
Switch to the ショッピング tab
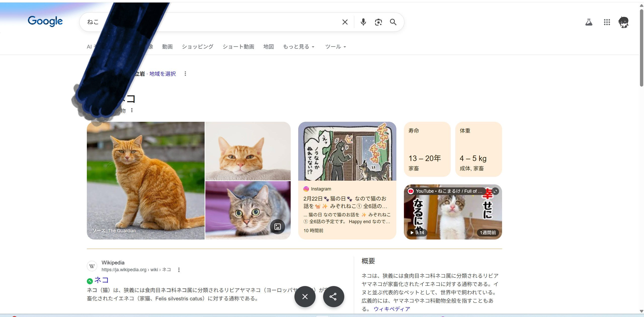pyautogui.click(x=198, y=47)
